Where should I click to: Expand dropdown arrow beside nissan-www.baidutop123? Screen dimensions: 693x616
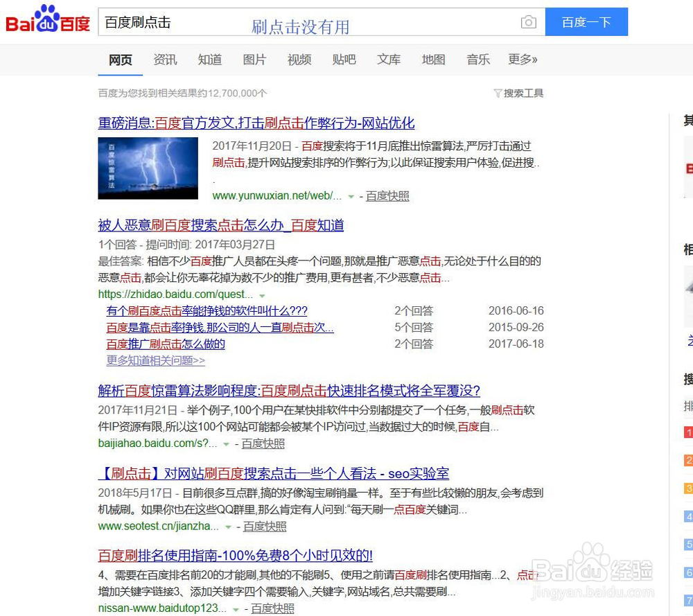pyautogui.click(x=236, y=609)
